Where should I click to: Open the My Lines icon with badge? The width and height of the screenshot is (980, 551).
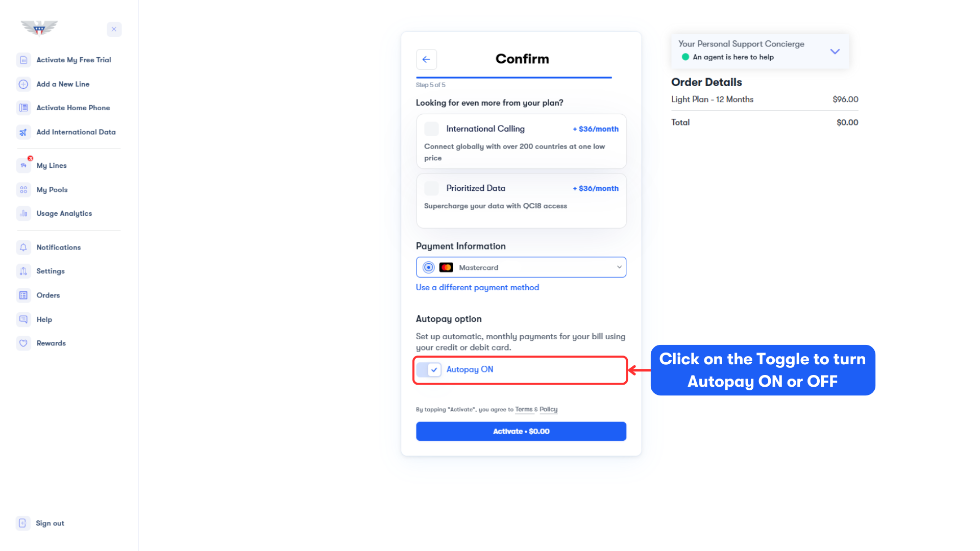[23, 165]
